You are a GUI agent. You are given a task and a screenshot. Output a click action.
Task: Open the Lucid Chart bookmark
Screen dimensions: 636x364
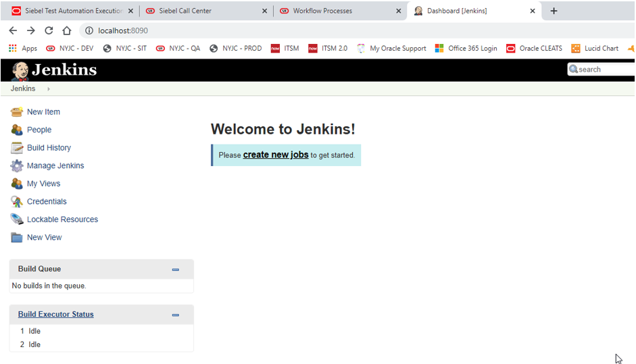click(x=595, y=48)
